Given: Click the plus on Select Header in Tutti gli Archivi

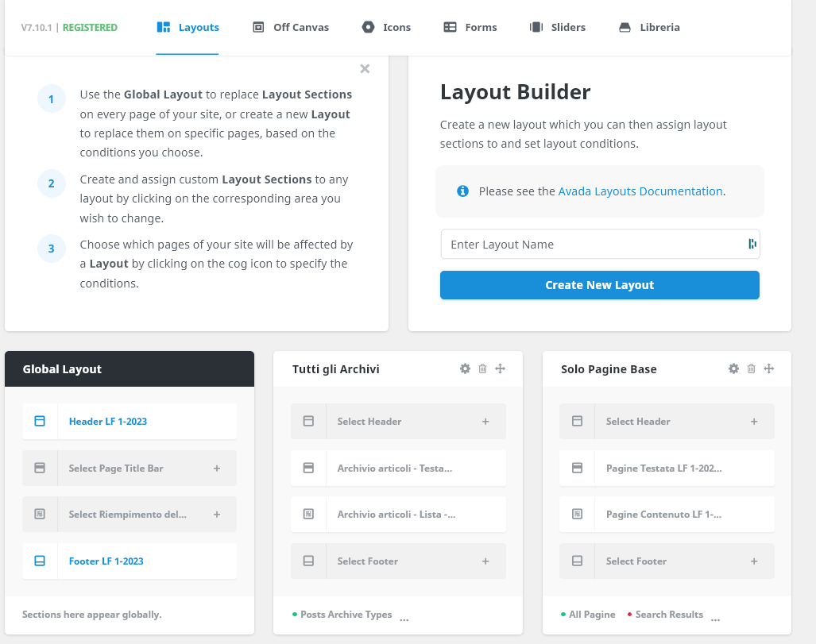Looking at the screenshot, I should pyautogui.click(x=485, y=421).
